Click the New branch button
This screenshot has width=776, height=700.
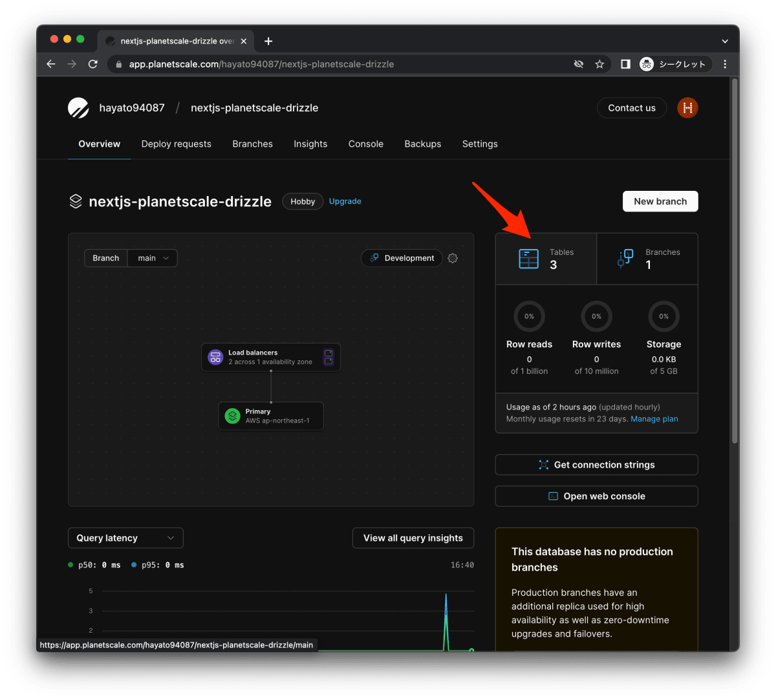660,201
